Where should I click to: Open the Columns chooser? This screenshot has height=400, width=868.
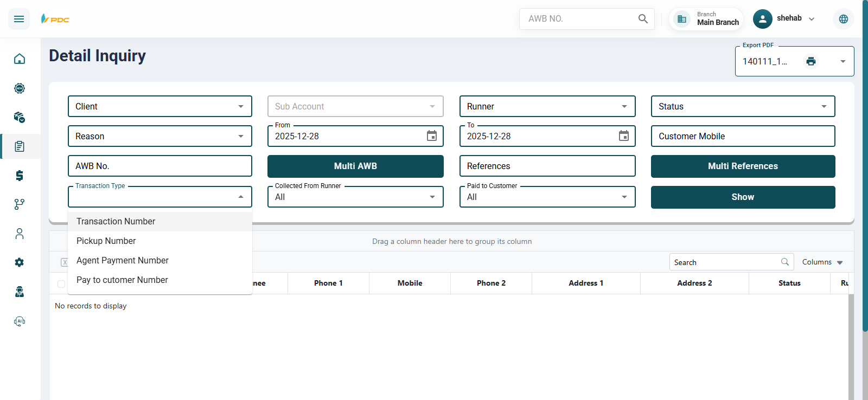click(822, 262)
